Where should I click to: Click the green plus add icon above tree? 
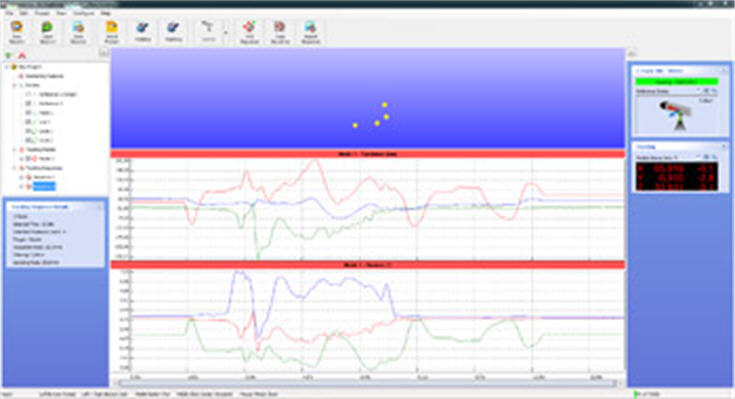click(8, 55)
